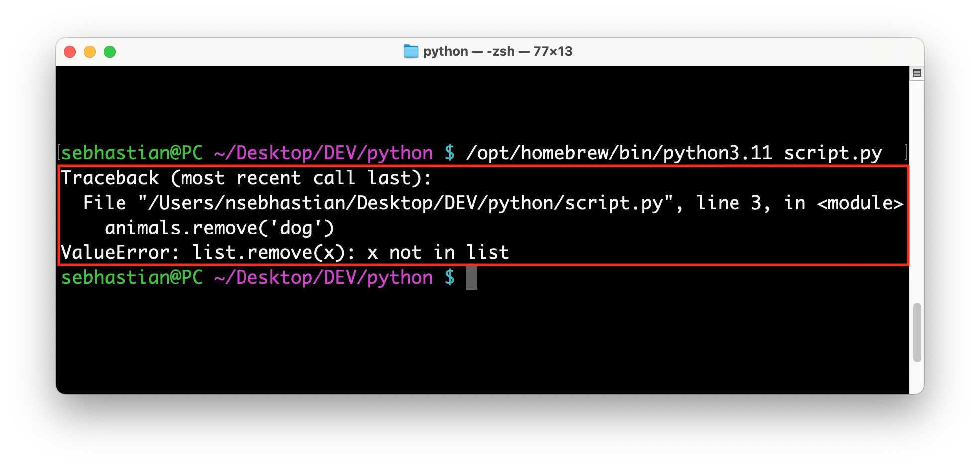Viewport: 980px width, 468px height.
Task: Select the Traceback header line
Action: 247,178
